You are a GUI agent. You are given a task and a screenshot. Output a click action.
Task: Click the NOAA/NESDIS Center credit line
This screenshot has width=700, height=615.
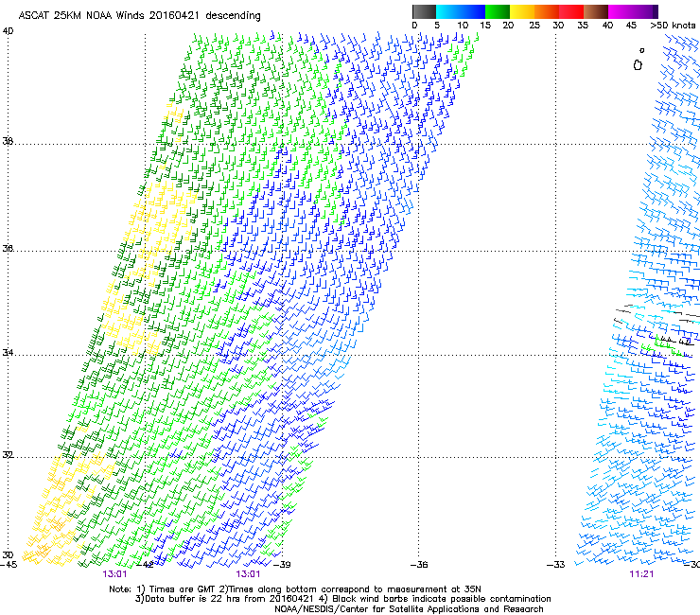click(x=409, y=609)
